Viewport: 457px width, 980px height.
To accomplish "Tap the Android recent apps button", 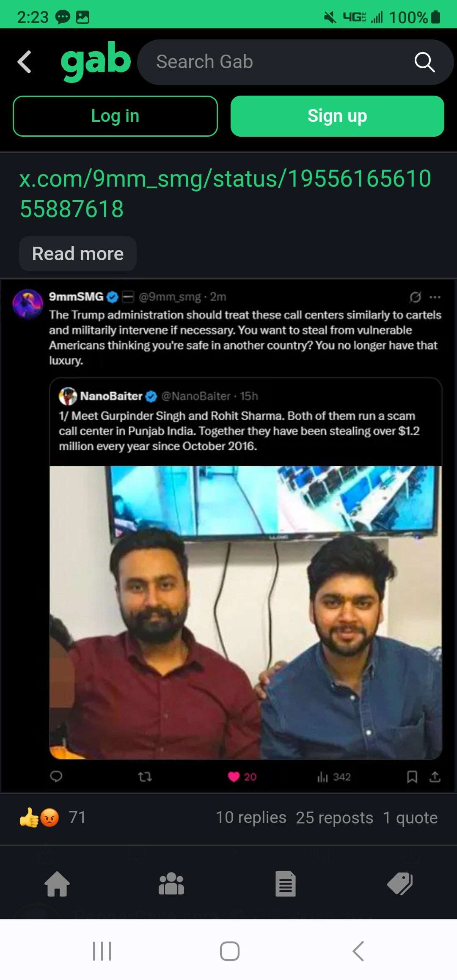I will tap(102, 951).
